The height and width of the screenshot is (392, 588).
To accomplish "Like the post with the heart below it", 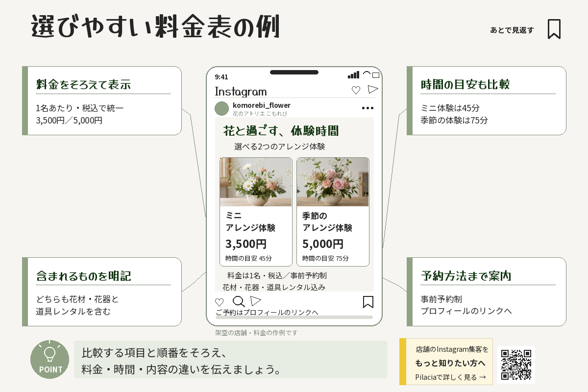I will (220, 302).
